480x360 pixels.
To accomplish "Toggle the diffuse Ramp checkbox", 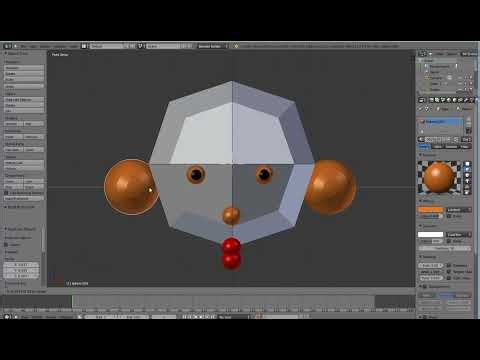I will (x=449, y=216).
